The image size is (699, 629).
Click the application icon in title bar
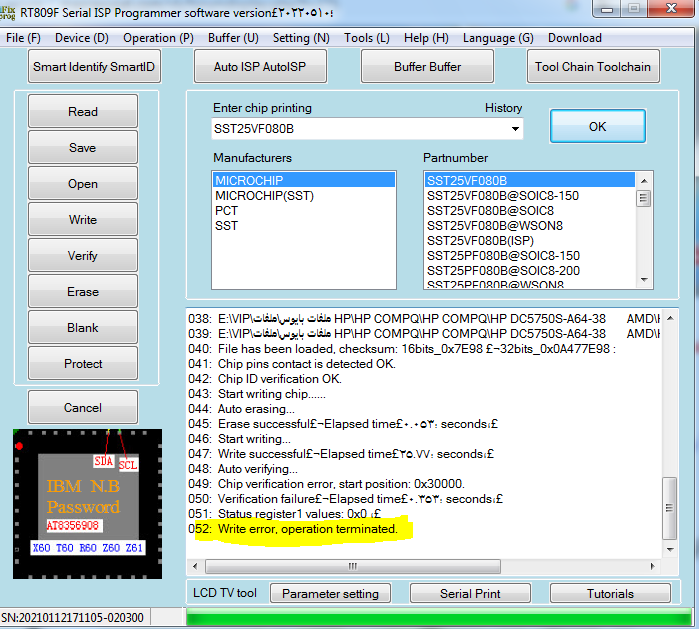(x=8, y=12)
